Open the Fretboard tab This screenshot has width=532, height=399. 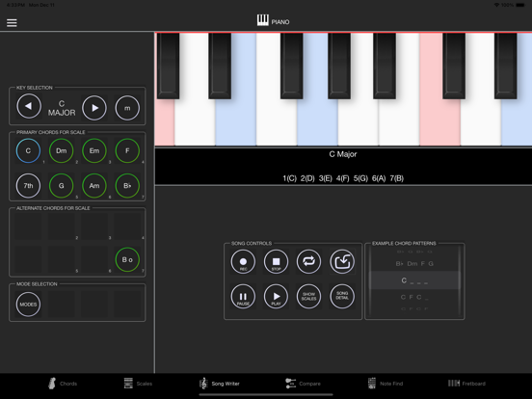466,384
